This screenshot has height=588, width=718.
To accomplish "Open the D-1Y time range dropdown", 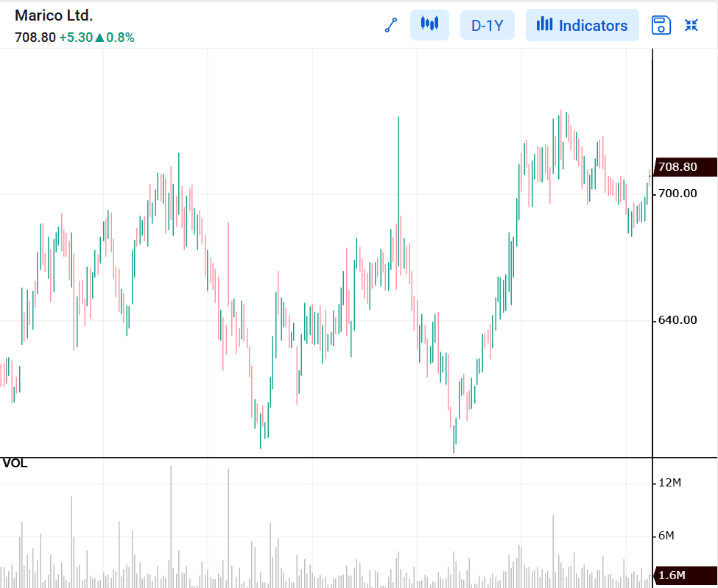I will tap(488, 25).
